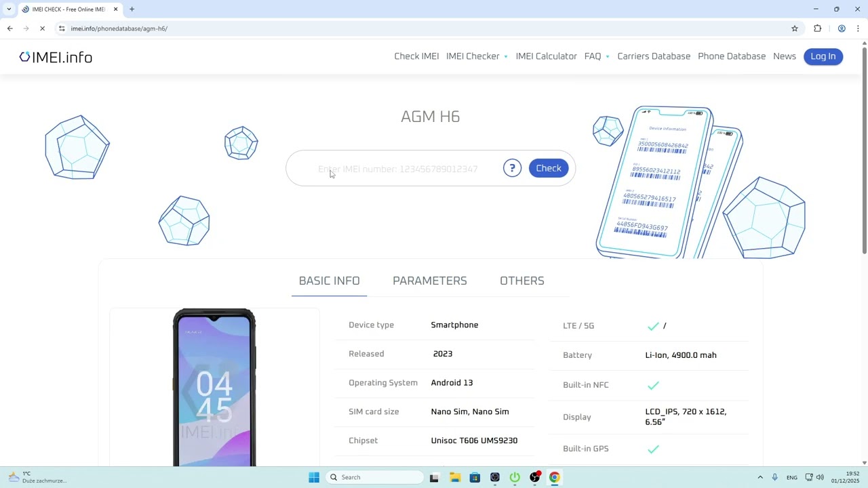Open Phone Database nav link
Screen dimensions: 868x488
click(732, 56)
